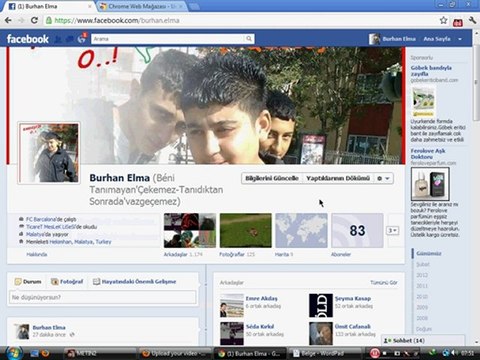This screenshot has height=360, width=480.
Task: Open Şeyma Kasap friend profile
Action: 353,298
